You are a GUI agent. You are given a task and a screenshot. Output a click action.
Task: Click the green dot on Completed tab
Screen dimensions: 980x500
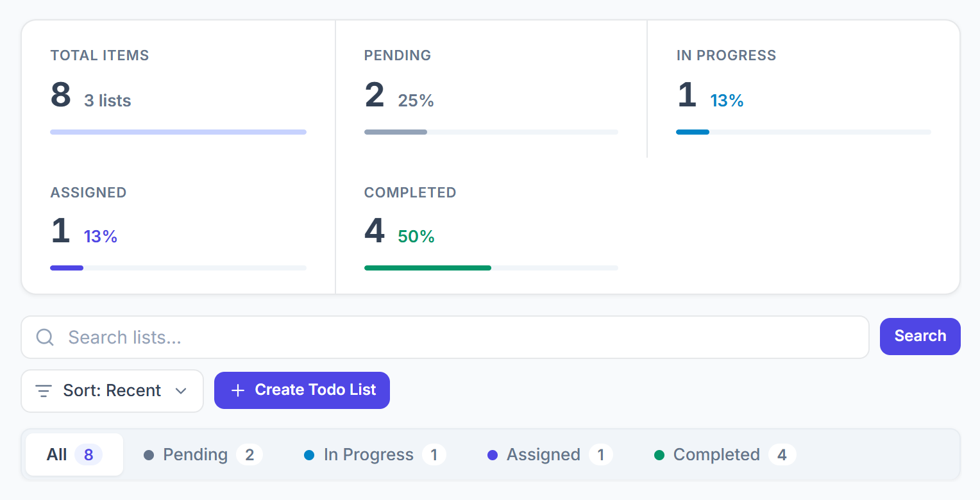tap(659, 455)
